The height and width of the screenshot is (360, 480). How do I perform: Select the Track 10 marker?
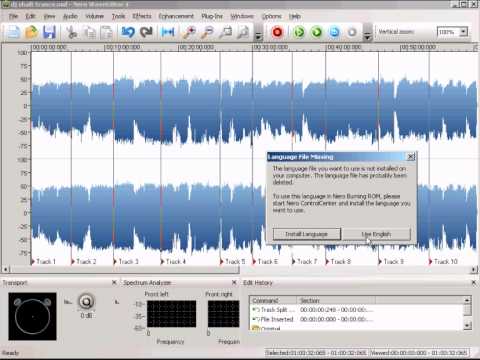444,262
